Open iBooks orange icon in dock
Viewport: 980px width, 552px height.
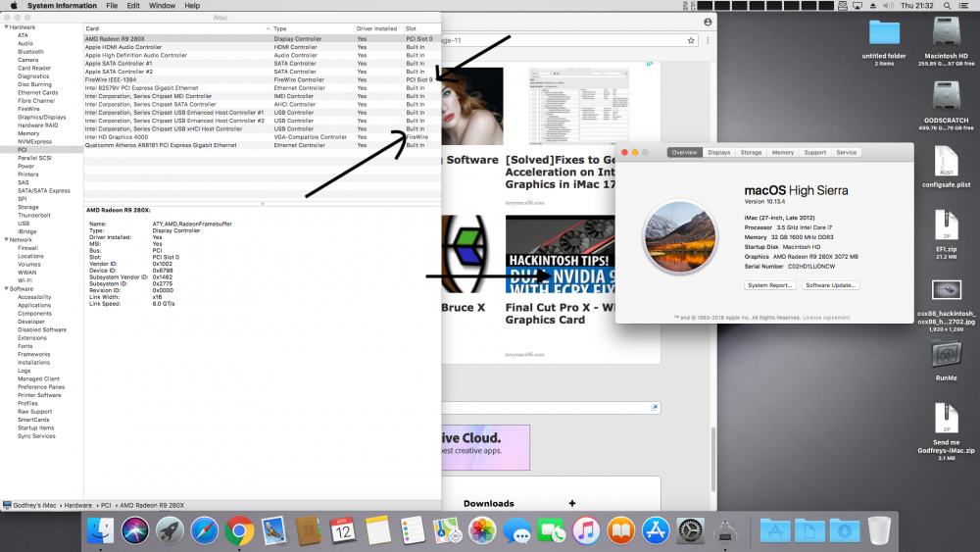tap(620, 531)
